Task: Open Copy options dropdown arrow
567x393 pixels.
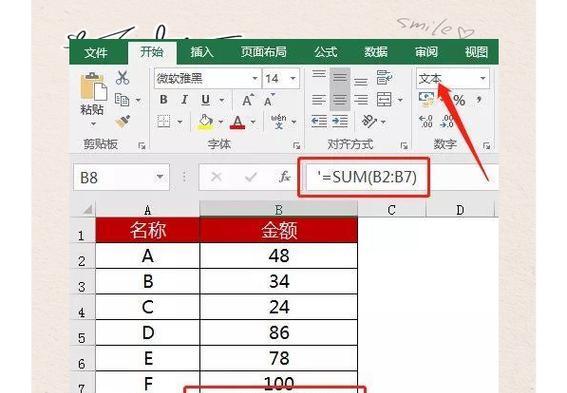Action: (138, 100)
